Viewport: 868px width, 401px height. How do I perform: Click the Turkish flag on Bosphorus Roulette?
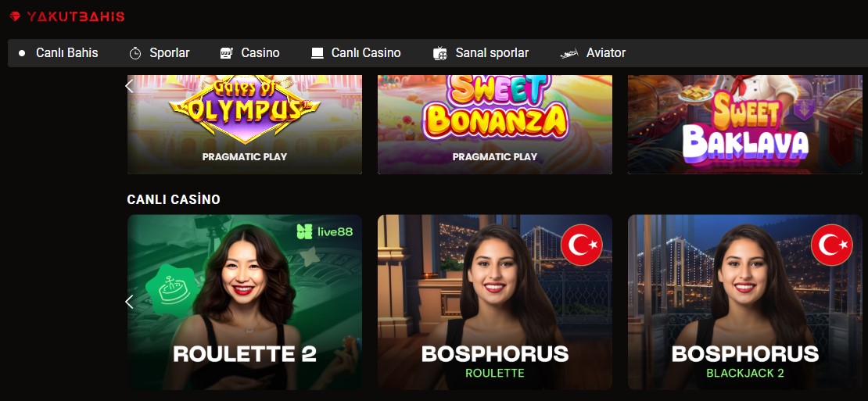pos(581,245)
